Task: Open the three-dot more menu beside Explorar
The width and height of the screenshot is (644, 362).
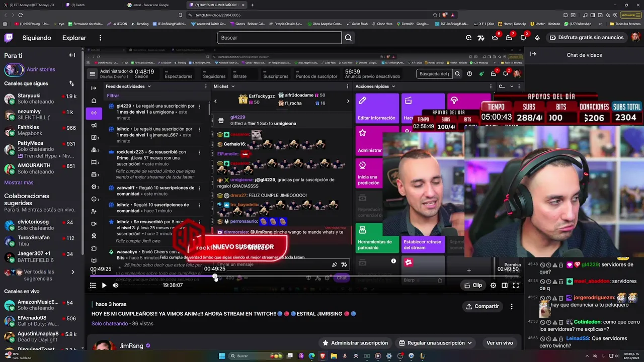Action: click(100, 38)
